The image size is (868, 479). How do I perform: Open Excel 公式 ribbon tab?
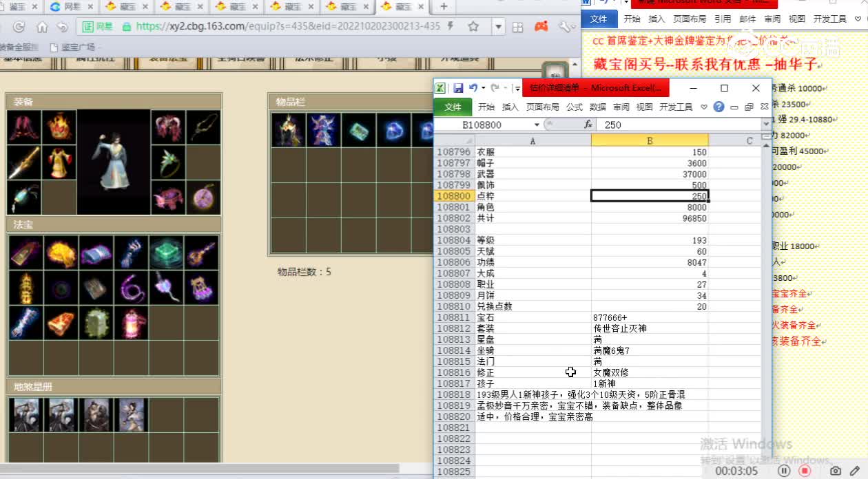(x=575, y=107)
